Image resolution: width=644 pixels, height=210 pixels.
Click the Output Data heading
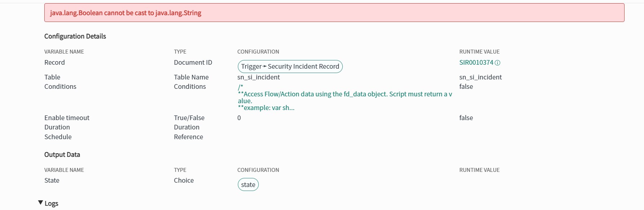[x=62, y=155]
